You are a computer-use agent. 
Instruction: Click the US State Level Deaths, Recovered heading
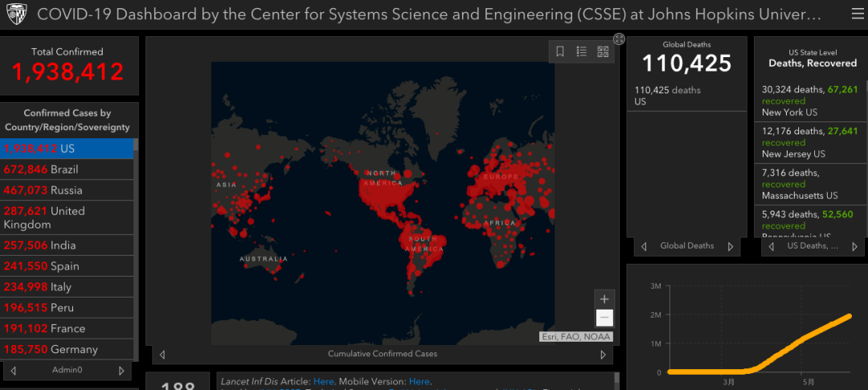click(x=812, y=58)
